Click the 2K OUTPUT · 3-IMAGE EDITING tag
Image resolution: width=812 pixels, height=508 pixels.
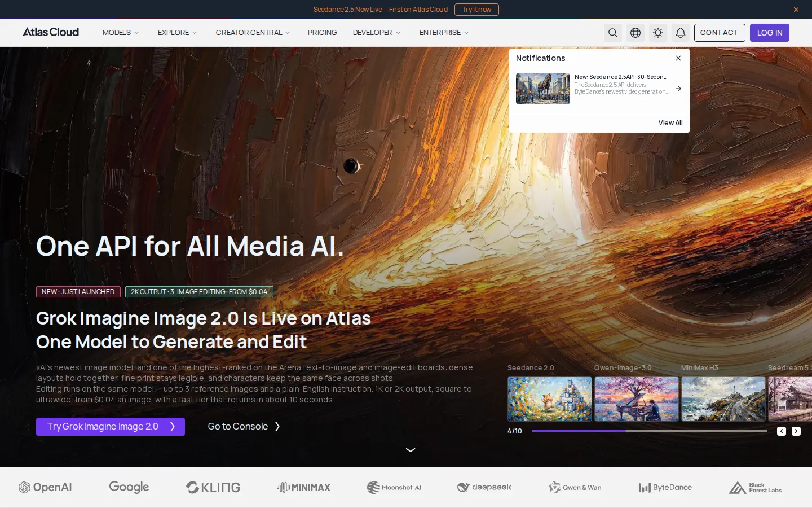(199, 292)
